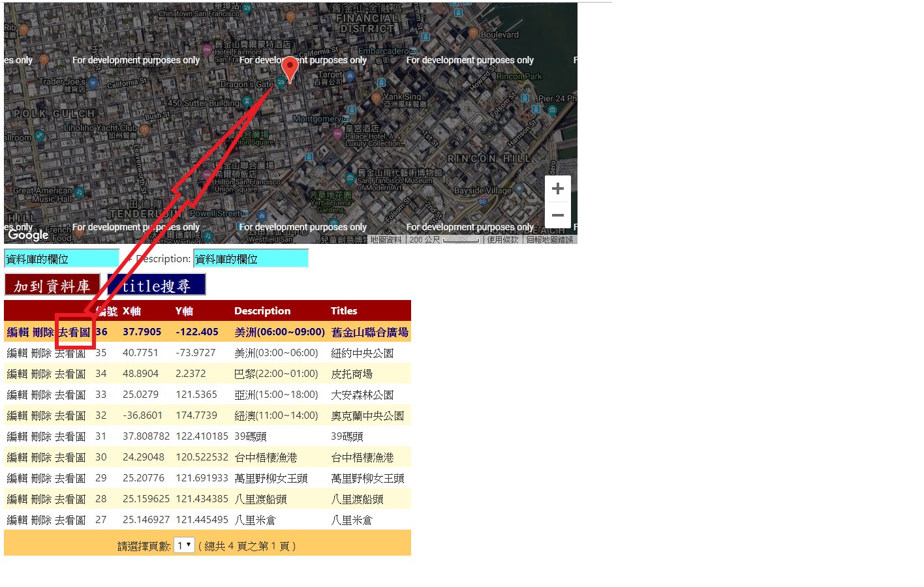Select the 美洲(03:00~06:00) description cell

(276, 353)
